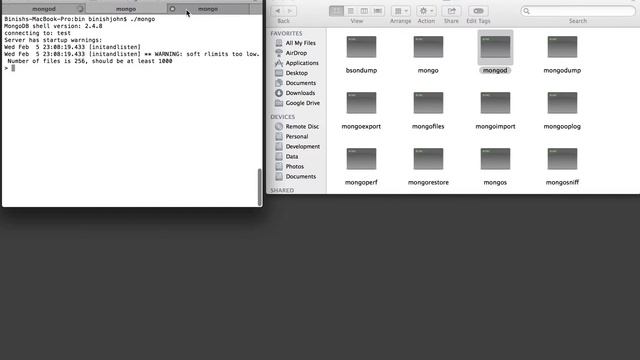Select the mongo executable icon
640x360 pixels.
tap(428, 47)
